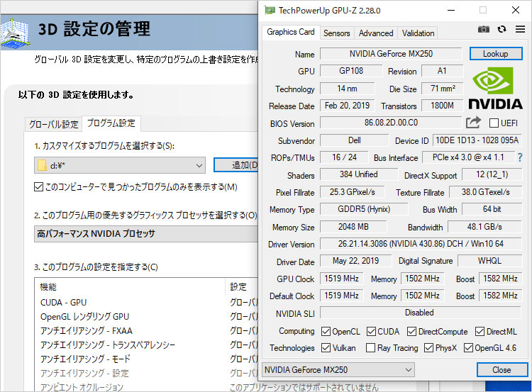Toggle the UEFI checkbox
532x392 pixels.
coord(494,123)
